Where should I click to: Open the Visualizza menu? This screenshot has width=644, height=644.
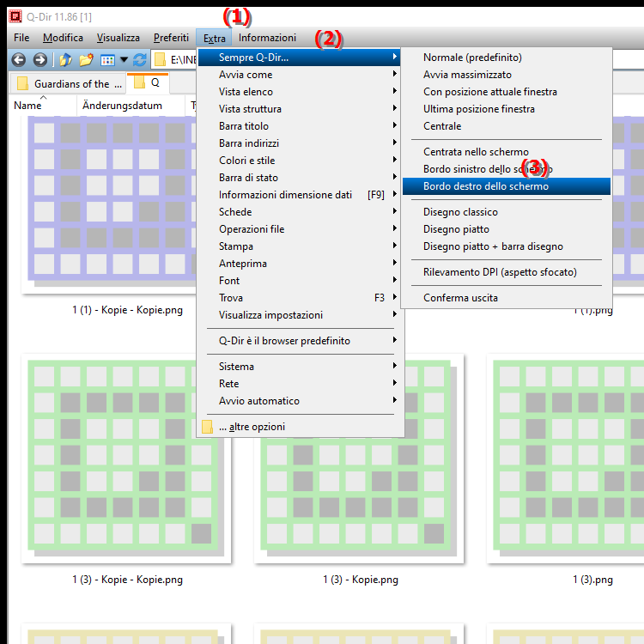click(118, 38)
